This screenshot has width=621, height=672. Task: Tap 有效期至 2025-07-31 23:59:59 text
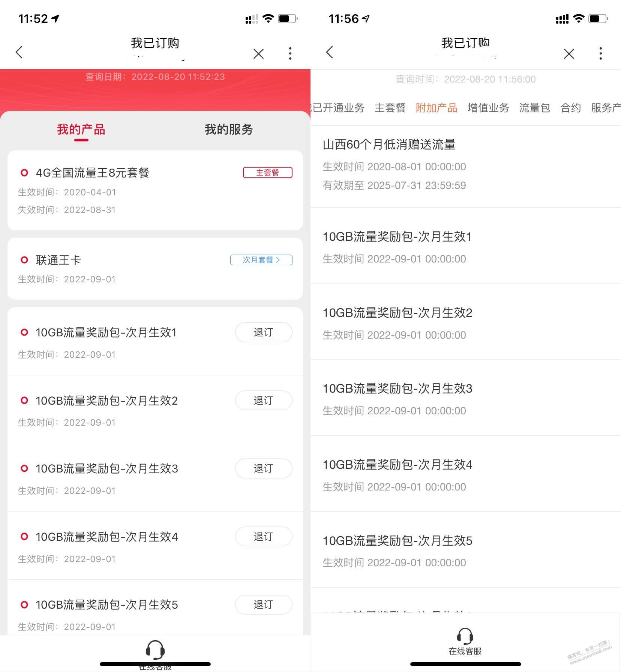click(x=394, y=186)
